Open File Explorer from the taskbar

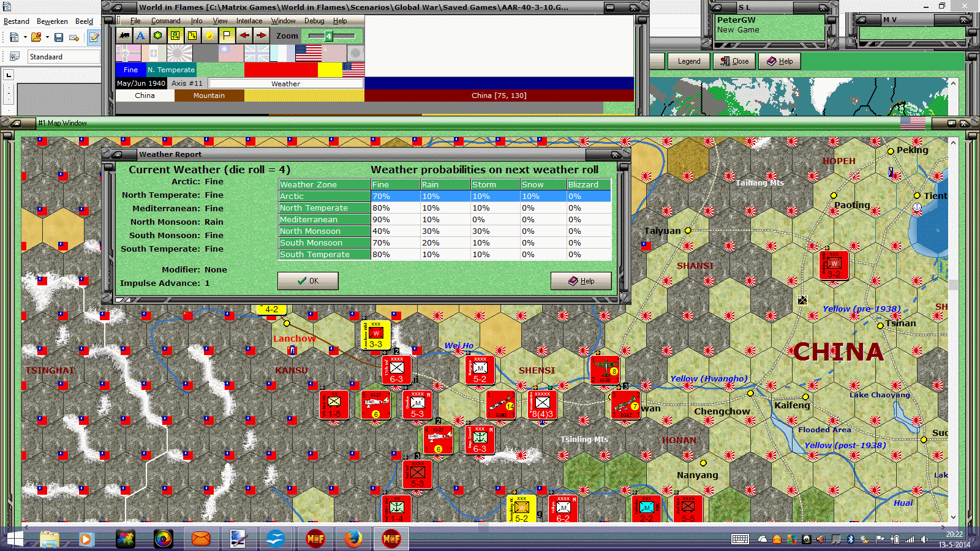(x=50, y=539)
